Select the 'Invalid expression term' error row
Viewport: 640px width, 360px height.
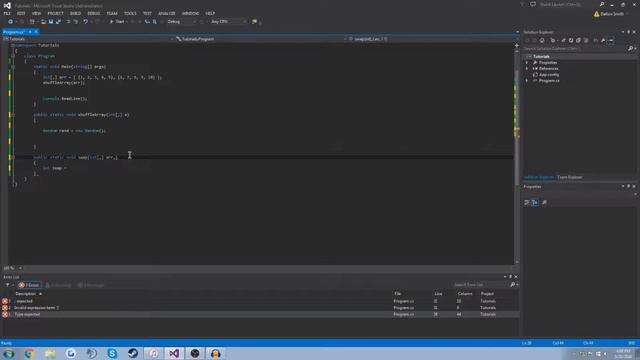pyautogui.click(x=260, y=308)
